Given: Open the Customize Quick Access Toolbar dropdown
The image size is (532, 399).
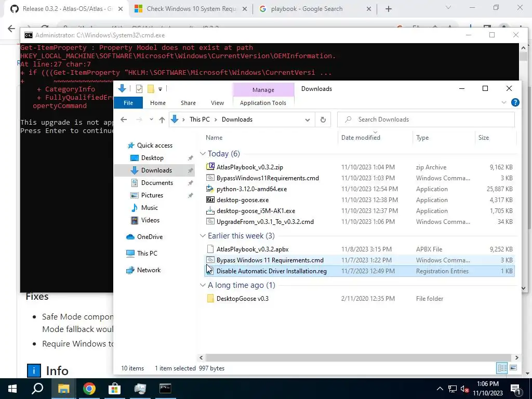Looking at the screenshot, I should [160, 89].
